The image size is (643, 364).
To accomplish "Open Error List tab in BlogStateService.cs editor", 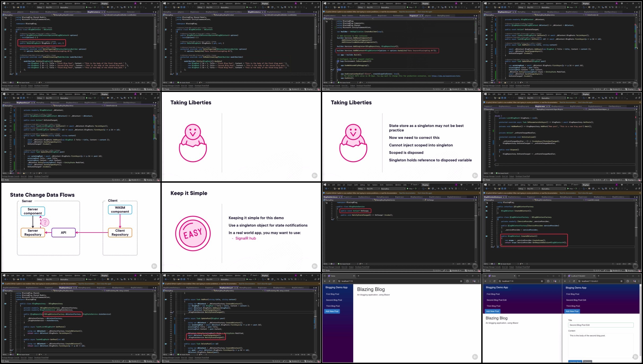I will (344, 267).
